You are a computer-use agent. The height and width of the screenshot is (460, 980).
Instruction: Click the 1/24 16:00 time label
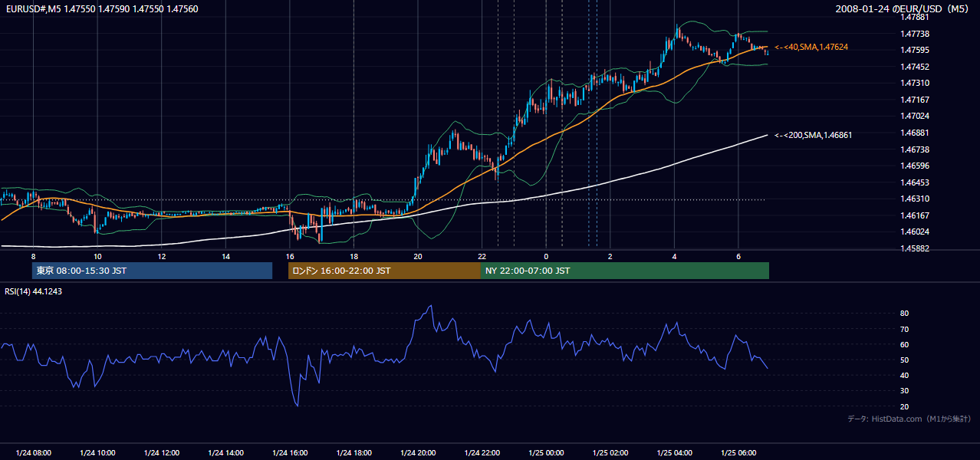pyautogui.click(x=290, y=453)
